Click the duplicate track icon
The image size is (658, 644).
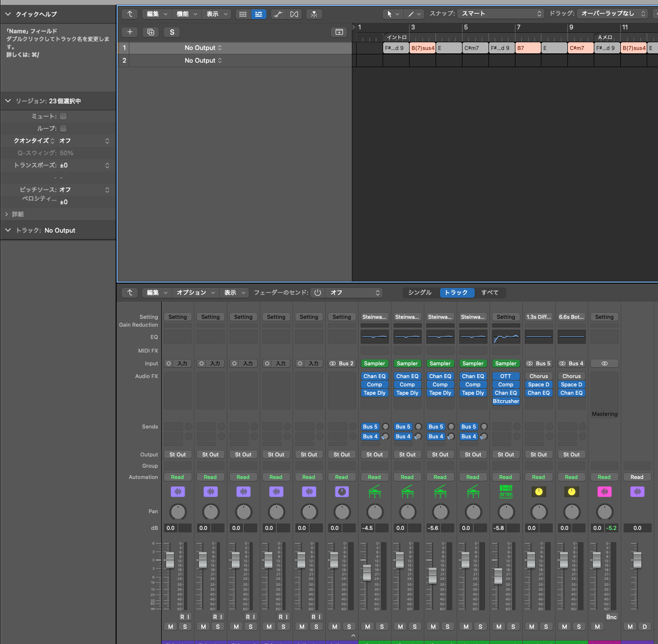tap(151, 32)
